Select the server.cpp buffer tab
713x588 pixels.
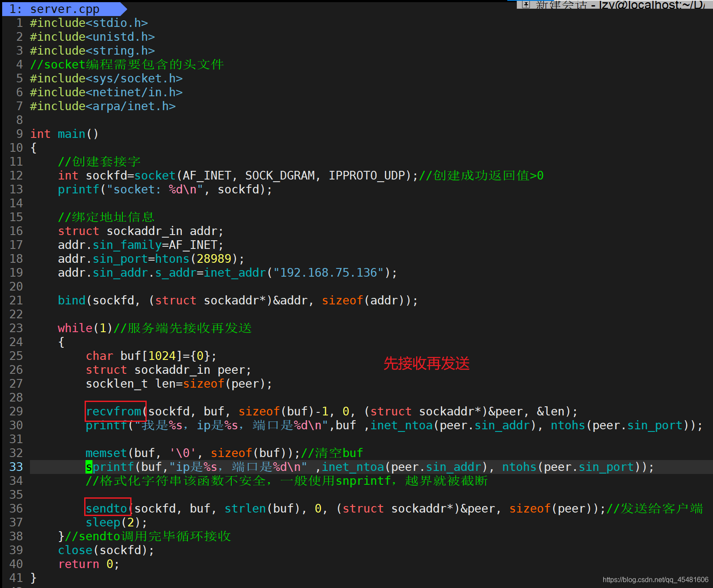(x=61, y=9)
